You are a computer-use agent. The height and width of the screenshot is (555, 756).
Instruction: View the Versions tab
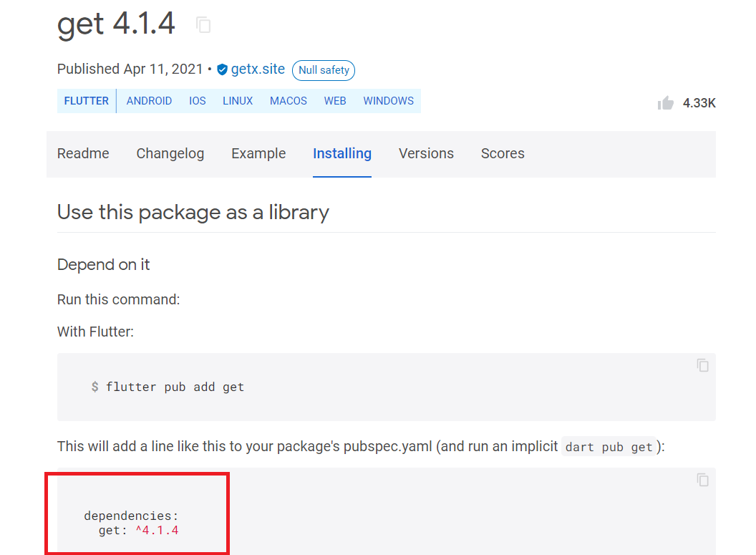(426, 153)
